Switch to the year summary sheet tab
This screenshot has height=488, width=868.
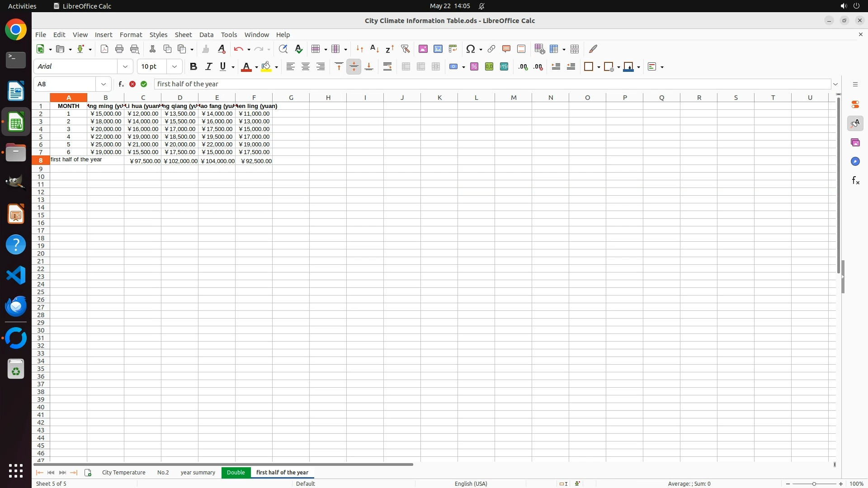pos(198,473)
